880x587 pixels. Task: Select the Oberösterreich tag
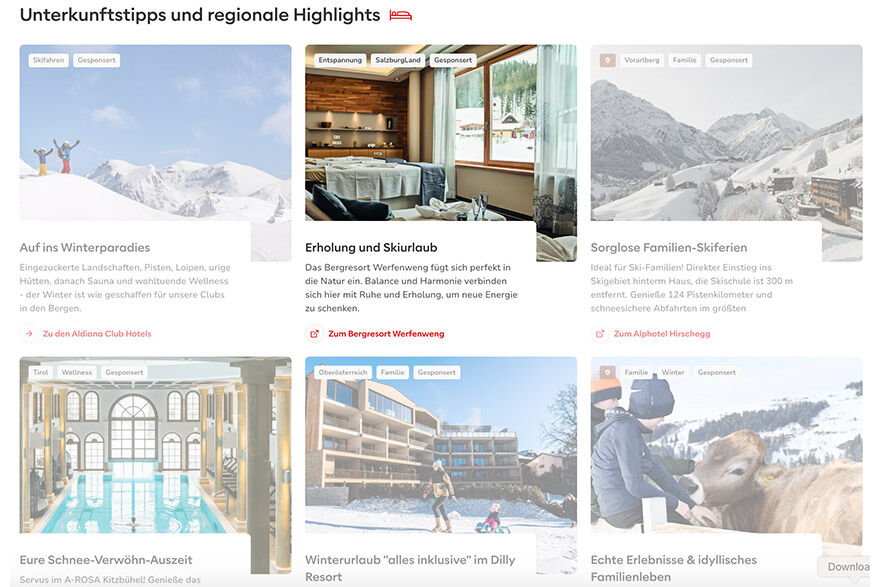(343, 372)
